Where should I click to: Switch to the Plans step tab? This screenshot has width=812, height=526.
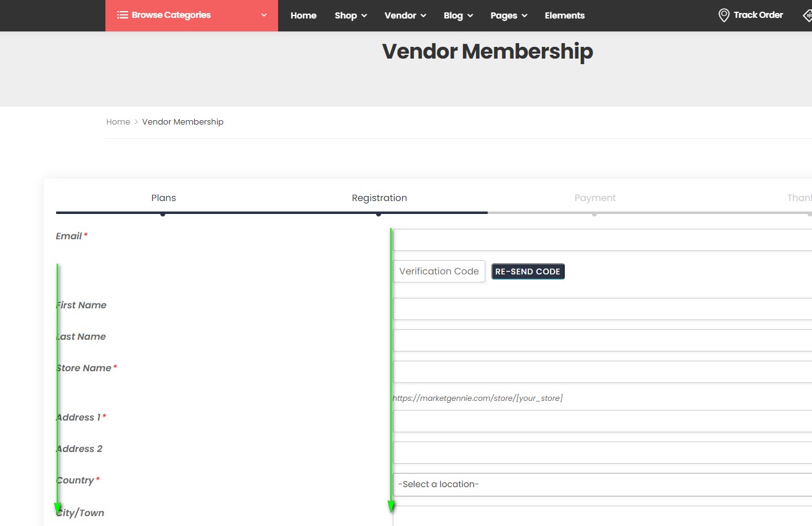tap(163, 198)
